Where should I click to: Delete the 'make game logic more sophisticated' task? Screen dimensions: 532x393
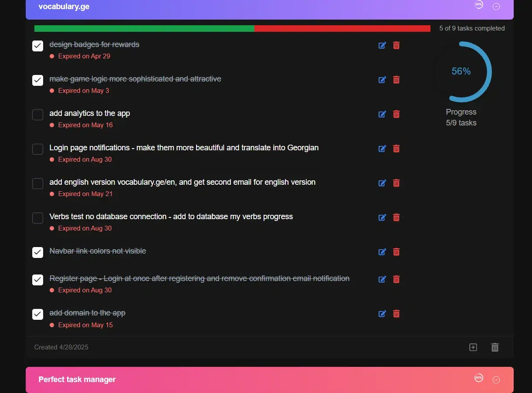(x=396, y=80)
